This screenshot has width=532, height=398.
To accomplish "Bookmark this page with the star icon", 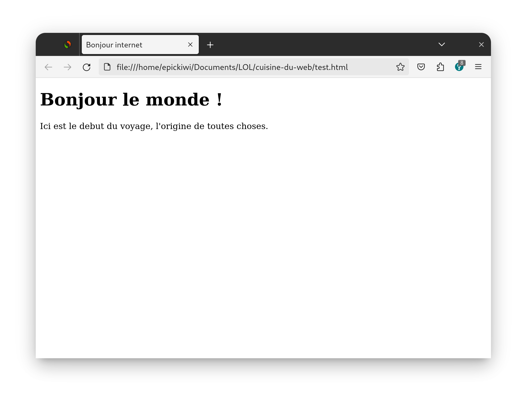I will coord(400,67).
